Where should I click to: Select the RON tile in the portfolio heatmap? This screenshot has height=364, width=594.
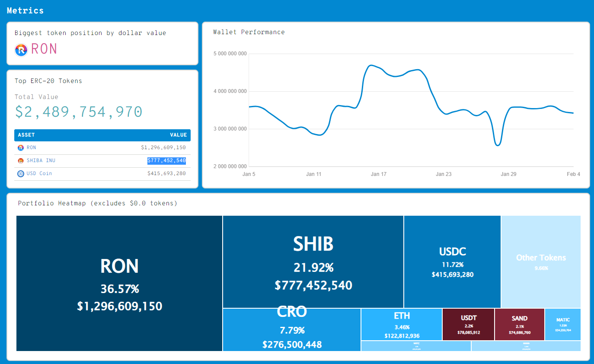pos(119,284)
